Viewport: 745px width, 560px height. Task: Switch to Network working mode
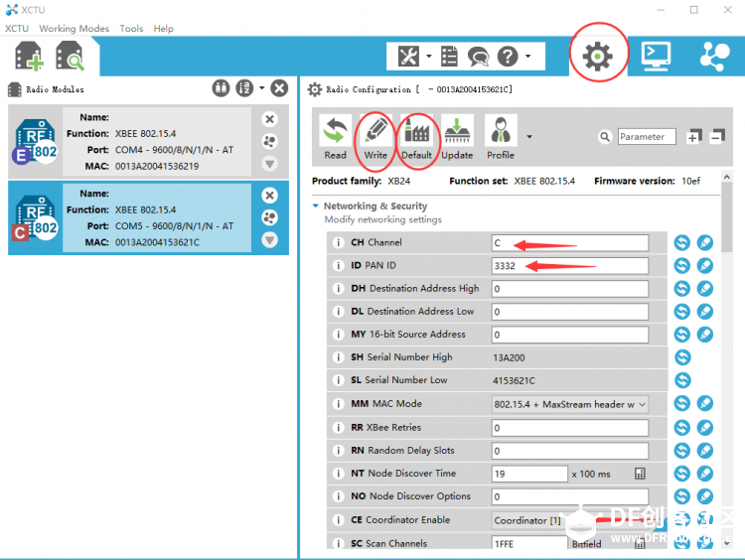(714, 56)
